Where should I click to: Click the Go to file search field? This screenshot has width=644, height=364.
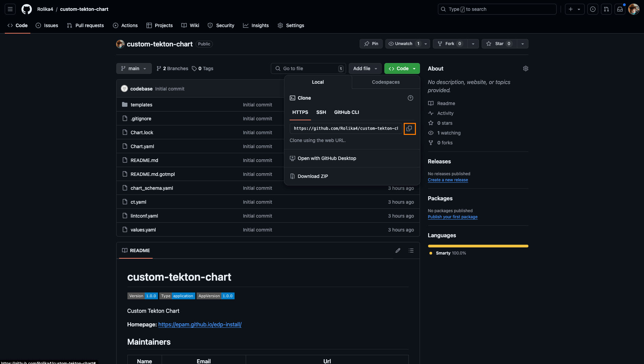308,68
